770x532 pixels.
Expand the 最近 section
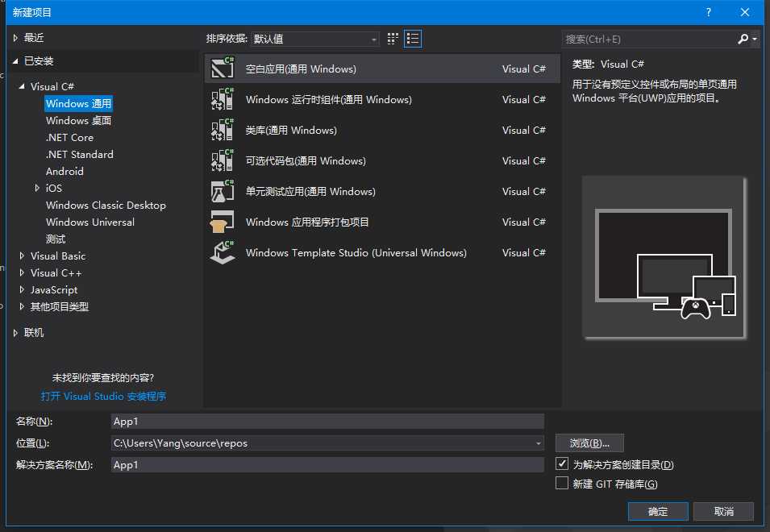[x=15, y=38]
